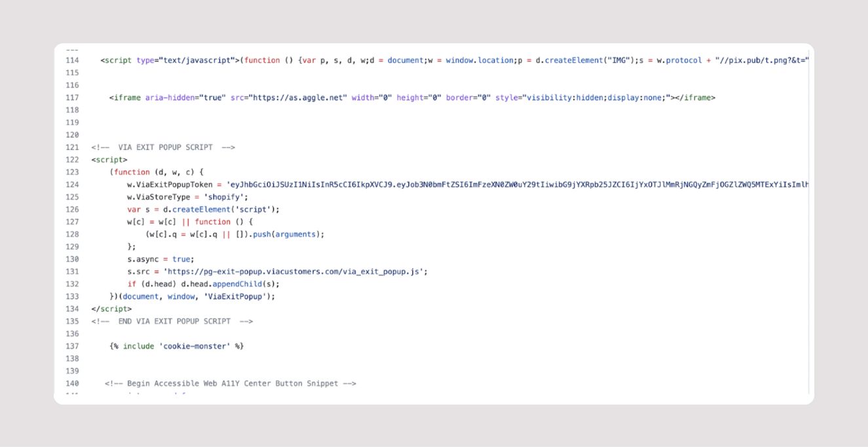Click line number 116 in the gutter
This screenshot has height=447, width=868.
72,85
